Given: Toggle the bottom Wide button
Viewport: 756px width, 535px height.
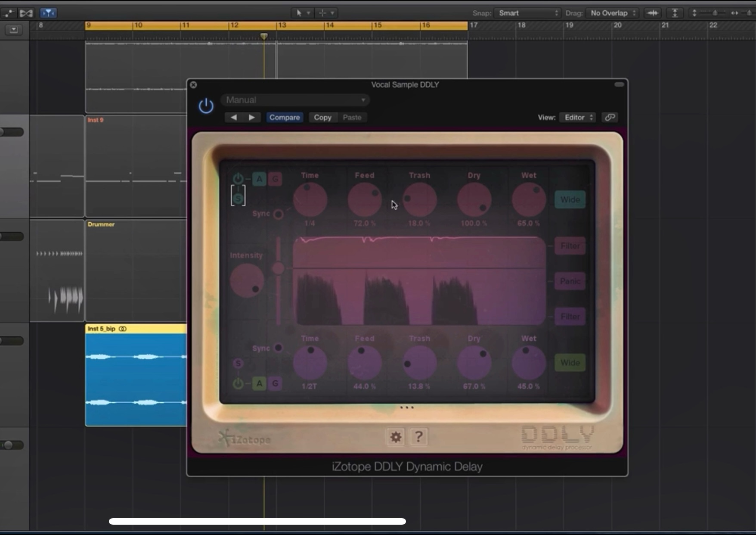Looking at the screenshot, I should pos(570,363).
